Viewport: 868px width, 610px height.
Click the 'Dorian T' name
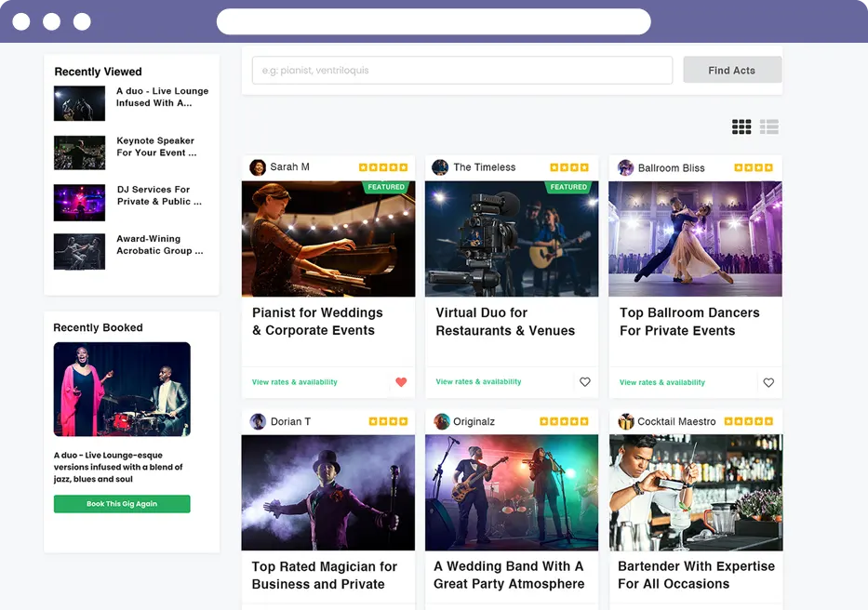[290, 421]
